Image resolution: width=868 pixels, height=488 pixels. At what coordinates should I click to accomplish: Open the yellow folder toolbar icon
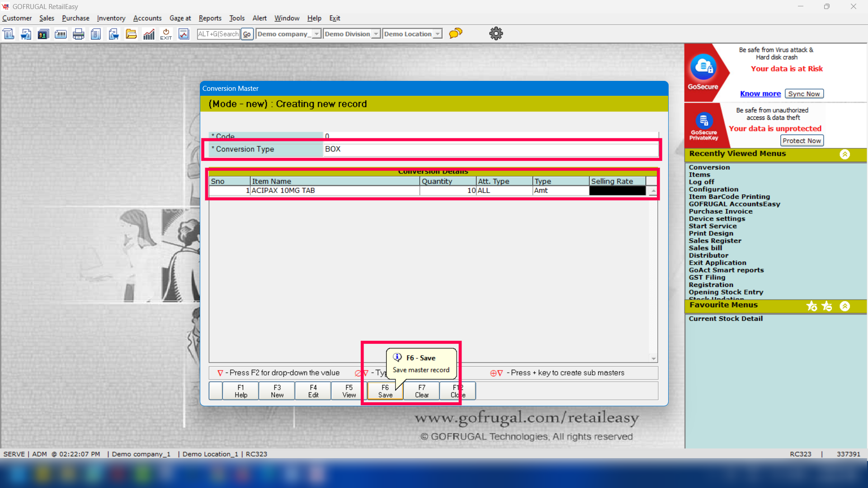coord(131,34)
